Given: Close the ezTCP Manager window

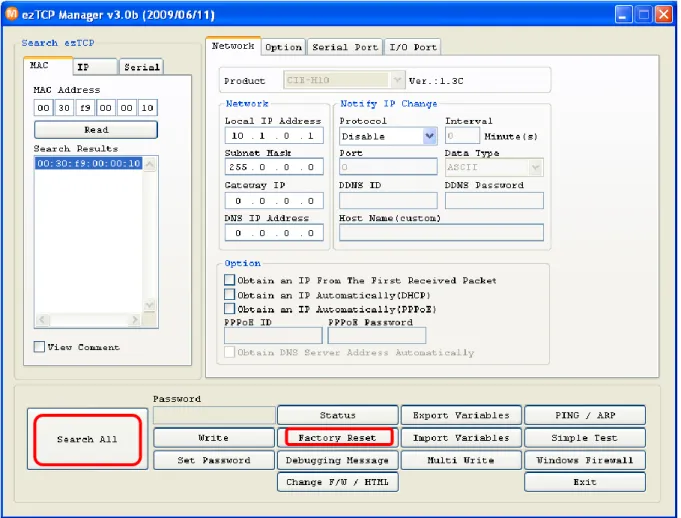Looking at the screenshot, I should coord(664,14).
